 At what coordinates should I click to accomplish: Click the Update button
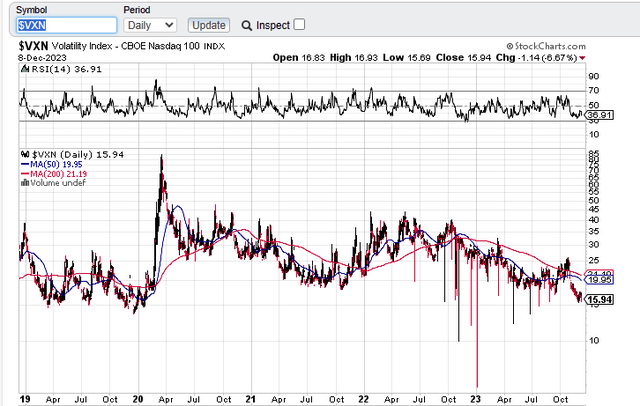[x=209, y=25]
